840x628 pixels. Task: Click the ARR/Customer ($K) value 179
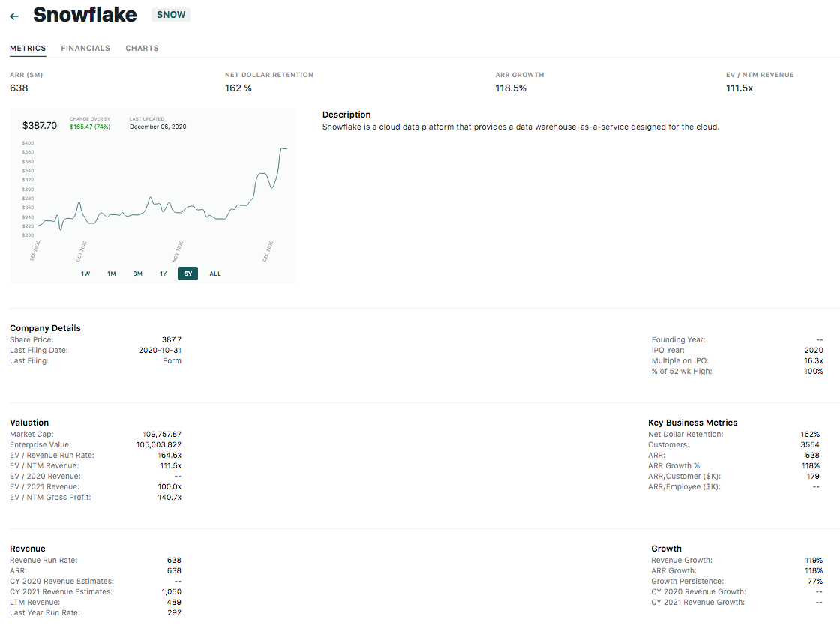[x=813, y=476]
